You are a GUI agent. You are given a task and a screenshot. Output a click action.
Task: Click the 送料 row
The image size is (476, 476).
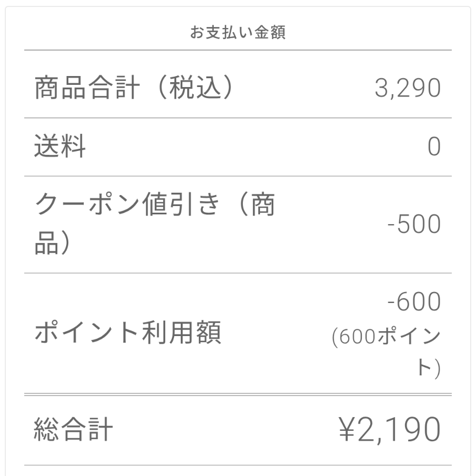pos(238,147)
